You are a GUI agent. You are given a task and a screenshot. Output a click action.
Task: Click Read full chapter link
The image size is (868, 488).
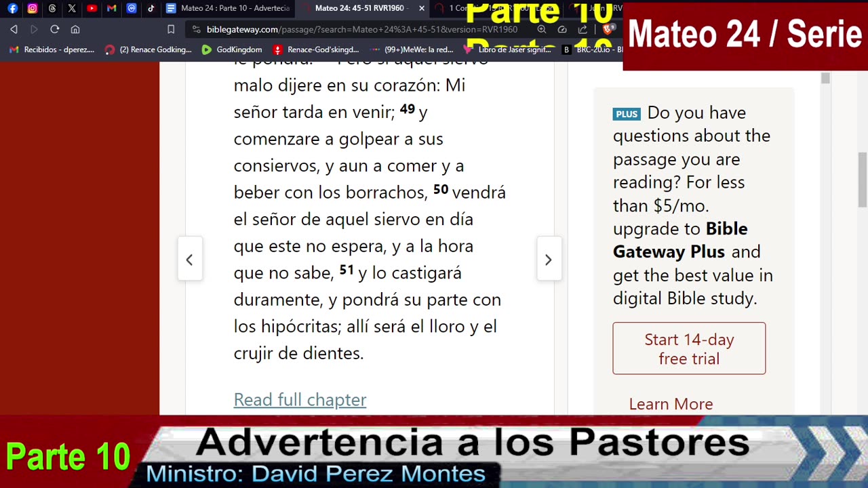pos(300,400)
